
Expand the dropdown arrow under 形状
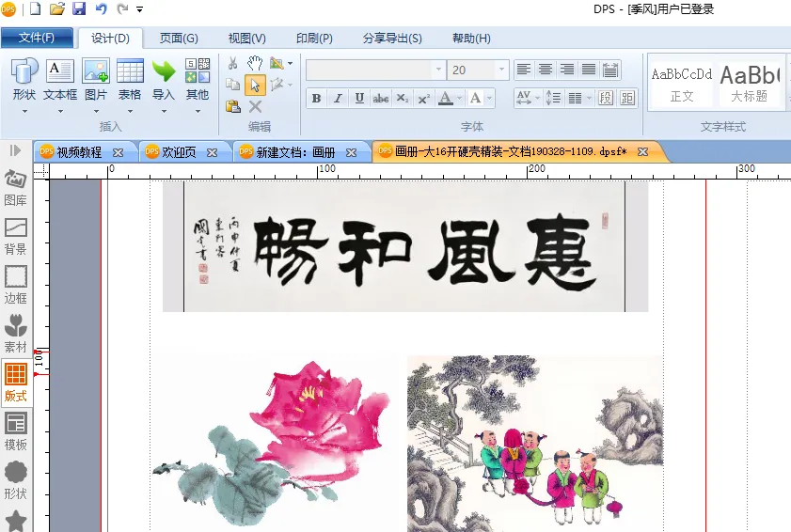24,111
